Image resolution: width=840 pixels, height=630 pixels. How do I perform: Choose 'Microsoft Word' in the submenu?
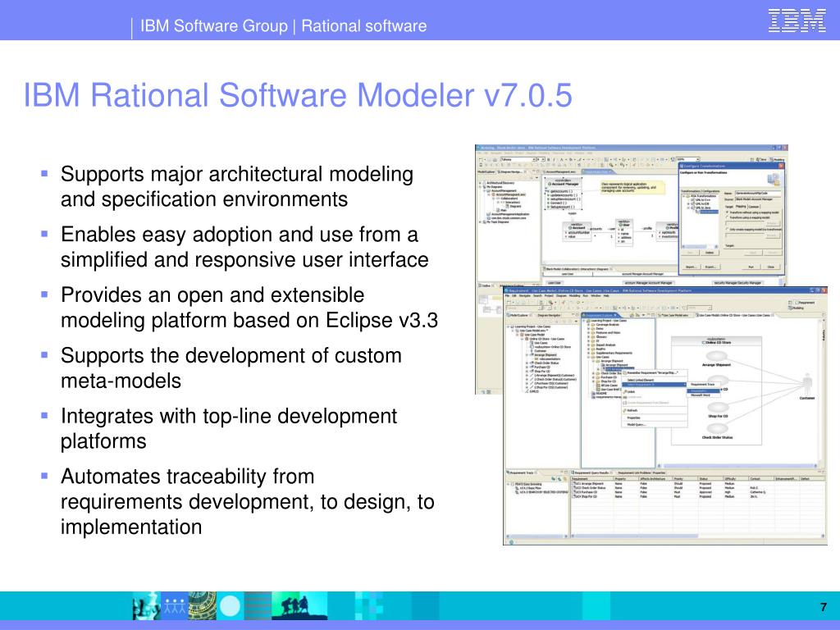(x=702, y=395)
